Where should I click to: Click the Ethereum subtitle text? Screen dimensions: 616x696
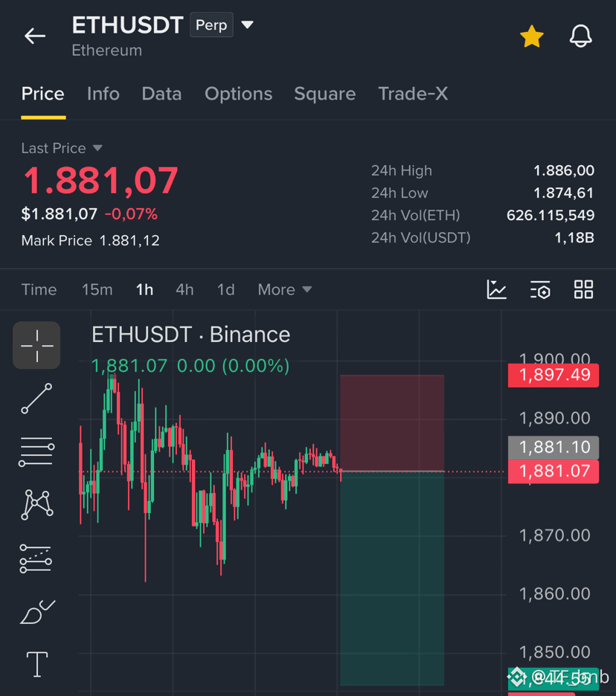[x=107, y=51]
